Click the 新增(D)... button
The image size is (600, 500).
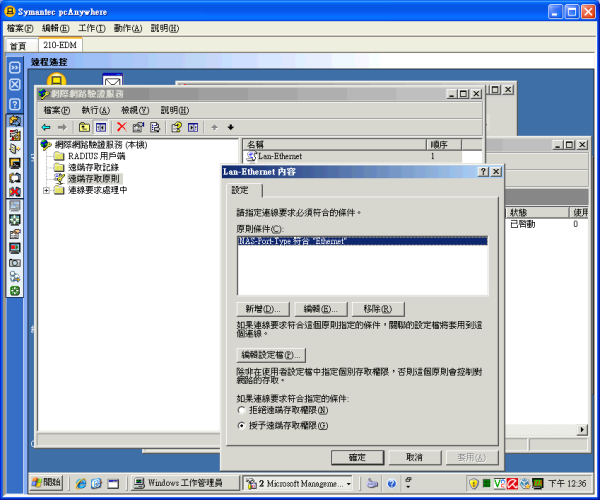pos(263,309)
